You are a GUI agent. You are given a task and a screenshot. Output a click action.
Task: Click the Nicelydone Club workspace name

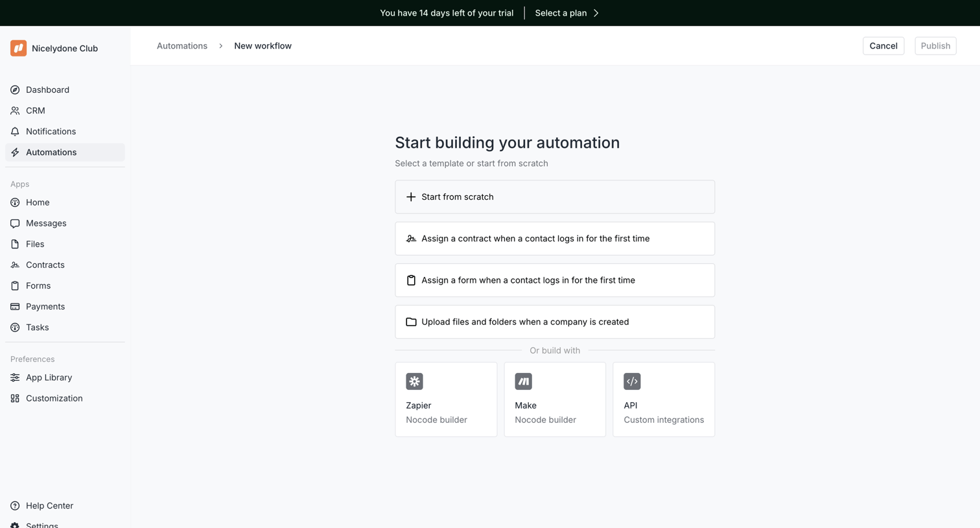point(65,48)
